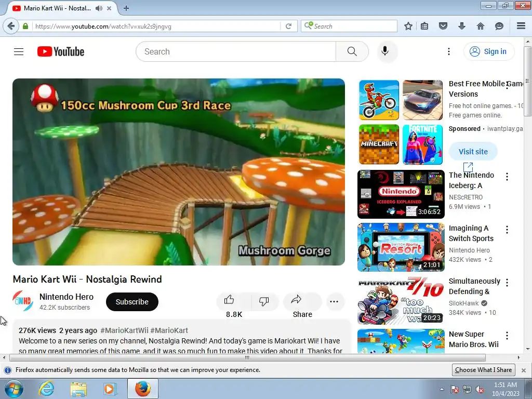Open options for New Super Mario Bros video
This screenshot has height=399, width=532.
pyautogui.click(x=507, y=336)
